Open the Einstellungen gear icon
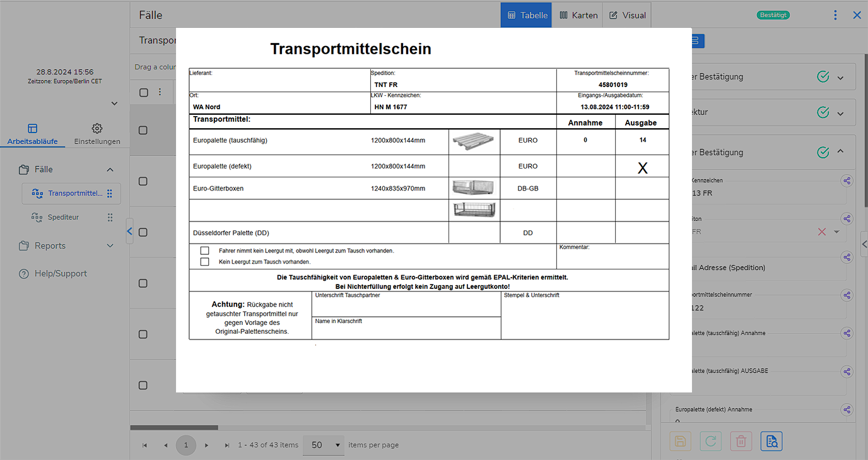 click(97, 129)
